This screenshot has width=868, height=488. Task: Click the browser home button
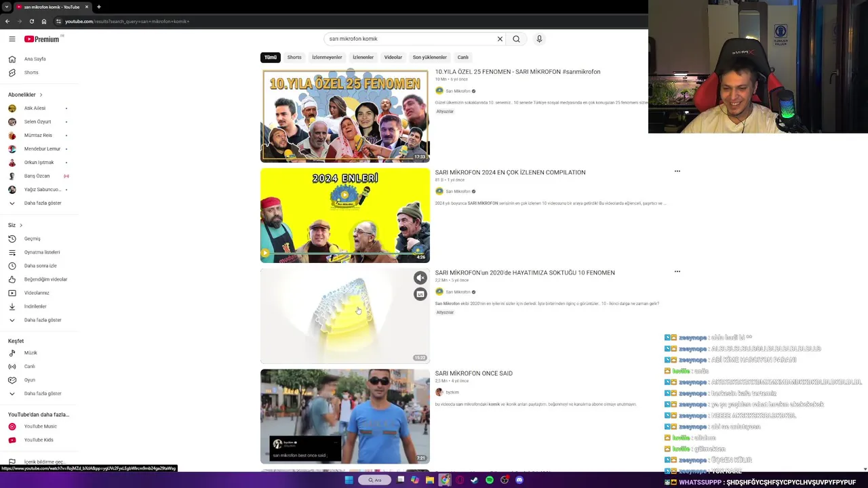coord(44,21)
